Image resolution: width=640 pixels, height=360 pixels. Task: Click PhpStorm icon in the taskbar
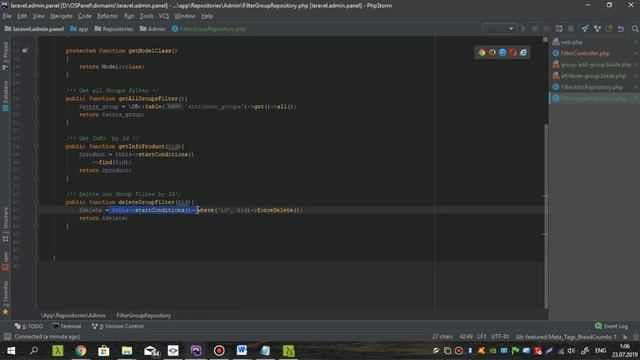[196, 351]
